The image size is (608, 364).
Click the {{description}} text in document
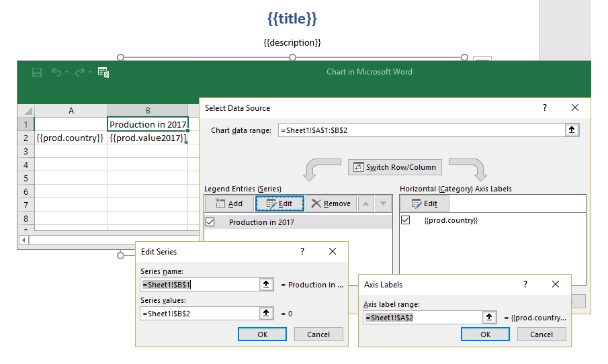tap(292, 42)
